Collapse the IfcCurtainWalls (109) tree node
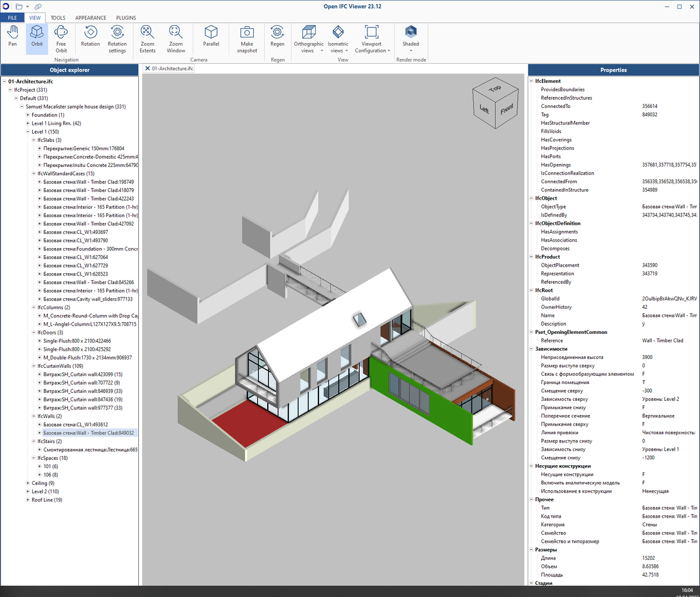The height and width of the screenshot is (597, 700). pos(34,366)
